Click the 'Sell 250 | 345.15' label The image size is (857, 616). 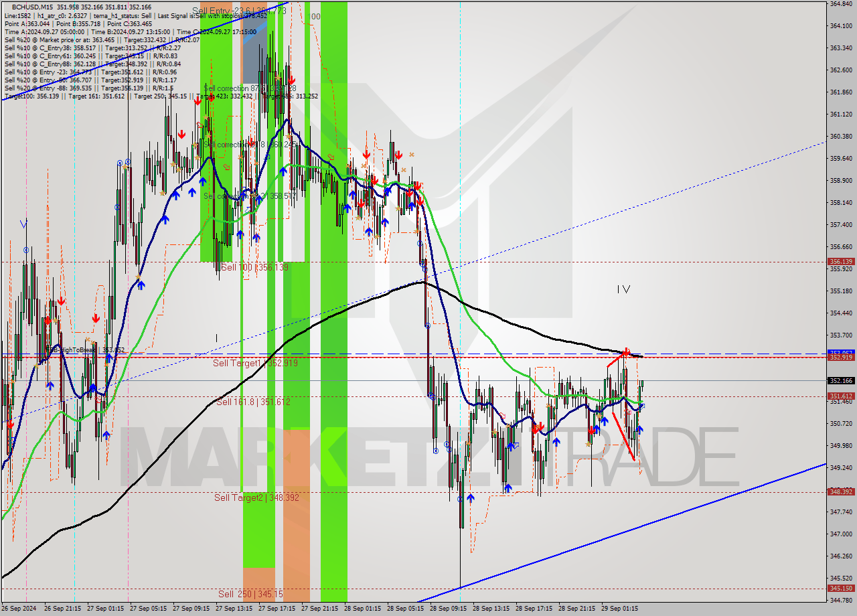click(250, 594)
